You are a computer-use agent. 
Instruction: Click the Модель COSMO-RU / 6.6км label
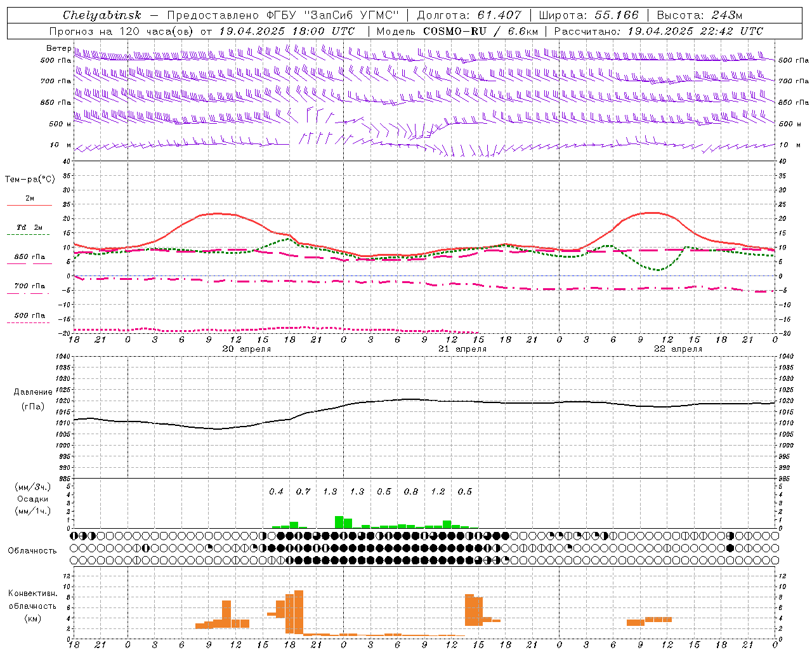(x=457, y=31)
